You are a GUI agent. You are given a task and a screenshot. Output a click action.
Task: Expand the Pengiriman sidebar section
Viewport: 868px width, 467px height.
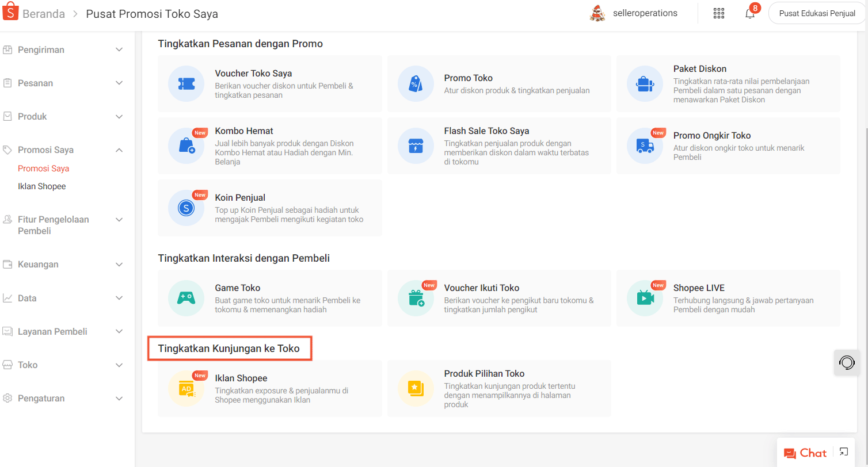click(x=63, y=50)
